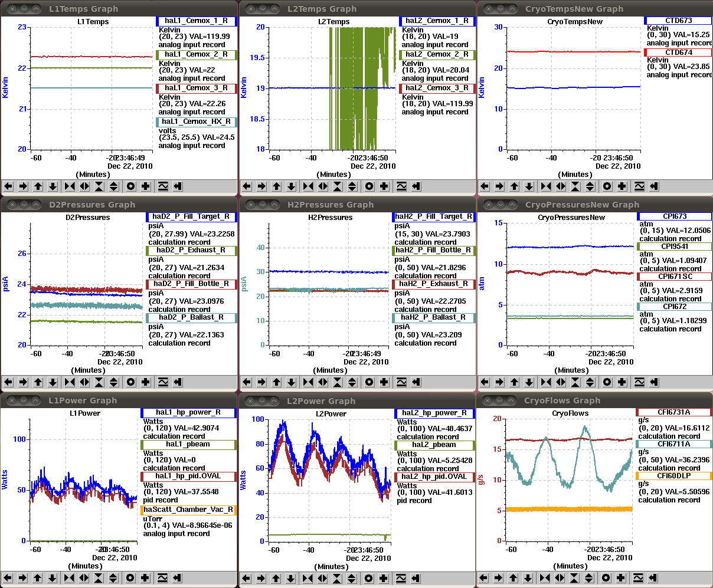Click wave-line icon in L1Temps Graph toolbar

pyautogui.click(x=163, y=186)
